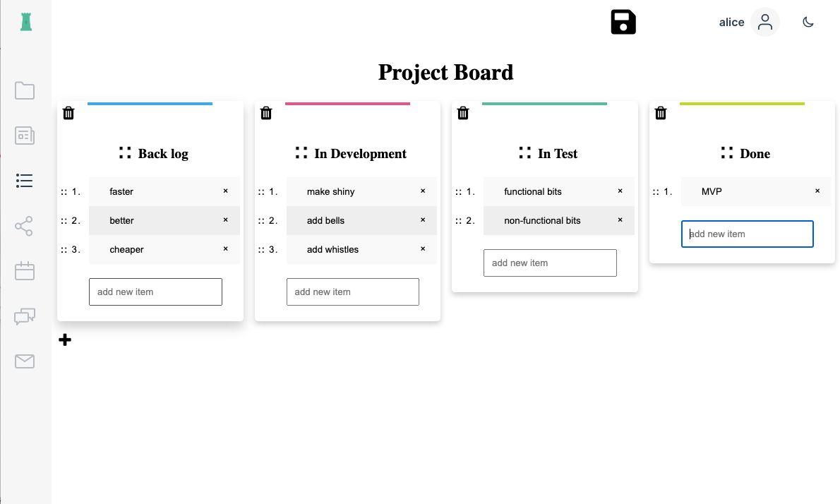Select the list board sidebar tab
The width and height of the screenshot is (840, 504).
pos(25,181)
